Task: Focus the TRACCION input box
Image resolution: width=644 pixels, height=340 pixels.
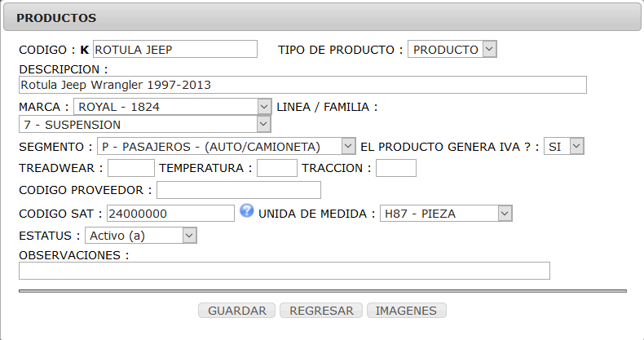Action: point(396,168)
